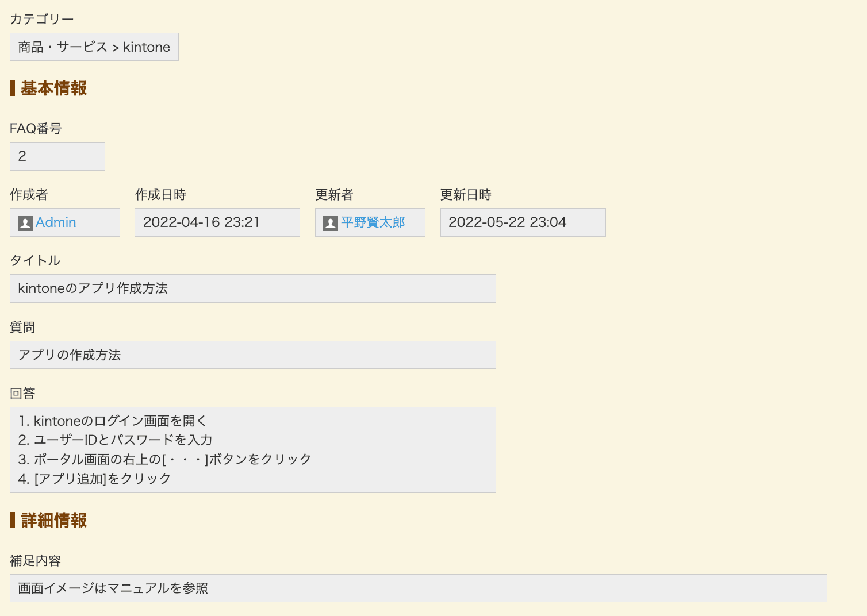Open 平野賢太郎 user profile link
The image size is (867, 616).
click(x=373, y=222)
